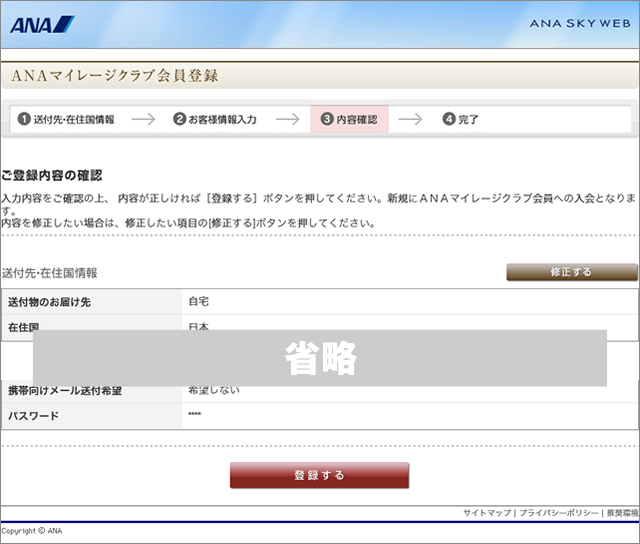Select step 3 内容確認
The image size is (640, 544).
pyautogui.click(x=349, y=119)
